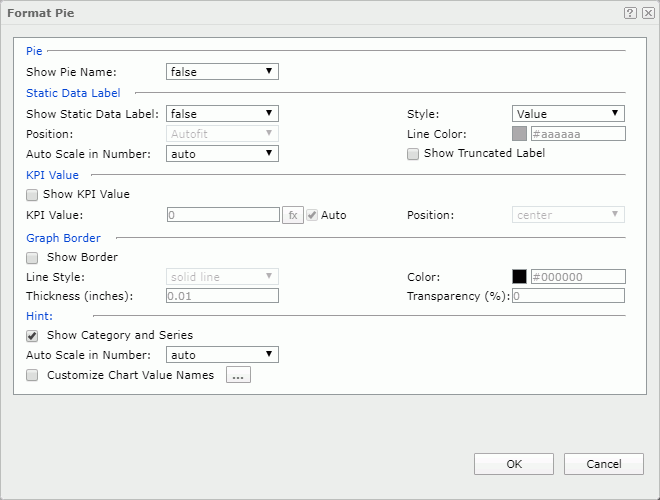Click the Static Data Label section heading
Viewport: 660px width, 500px height.
(x=73, y=93)
